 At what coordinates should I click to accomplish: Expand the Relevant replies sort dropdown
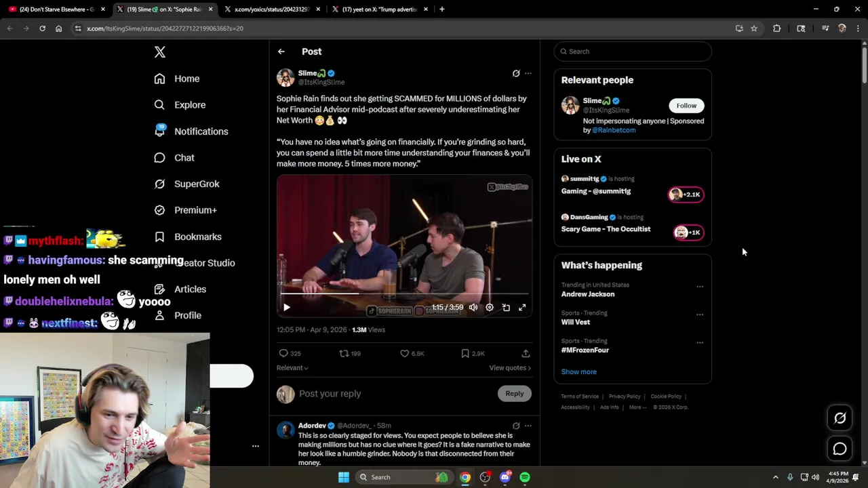(292, 368)
